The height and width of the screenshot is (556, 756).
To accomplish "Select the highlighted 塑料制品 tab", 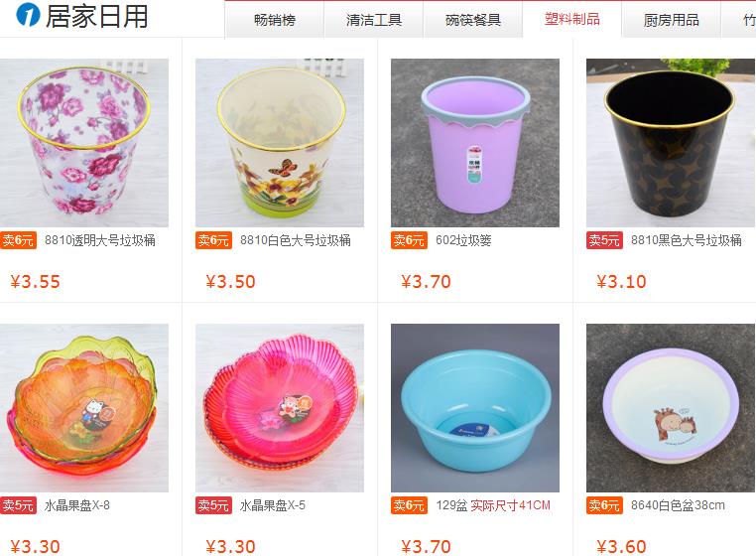I will [572, 19].
